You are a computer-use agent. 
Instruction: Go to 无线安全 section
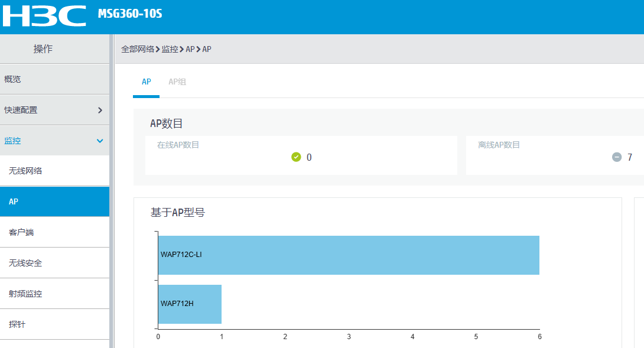(x=25, y=263)
